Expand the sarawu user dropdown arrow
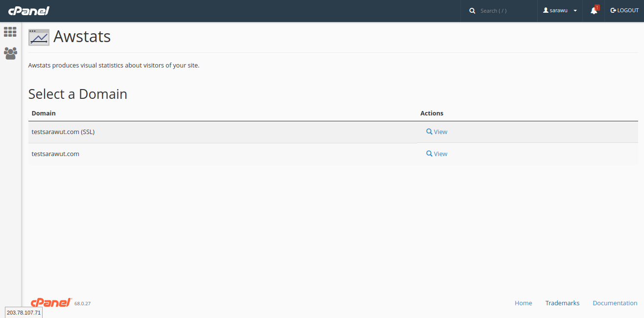Viewport: 644px width, 318px height. 575,11
